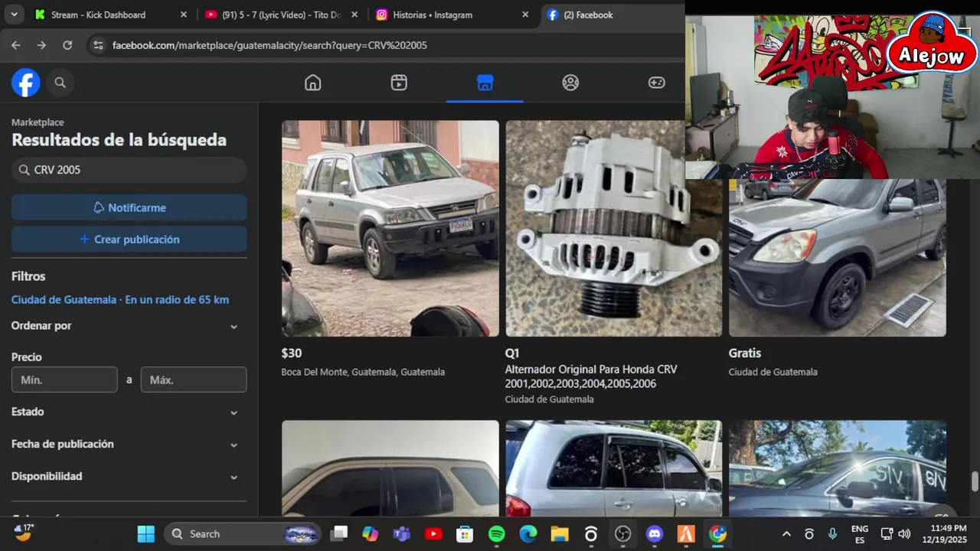Open the volume tray icon
The image size is (980, 551).
tap(904, 534)
